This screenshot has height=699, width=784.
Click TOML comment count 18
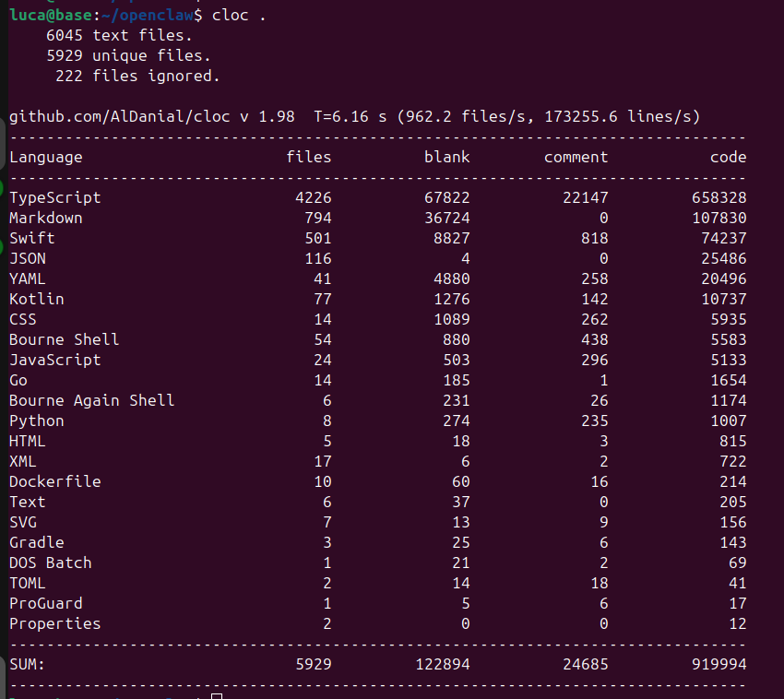(599, 583)
